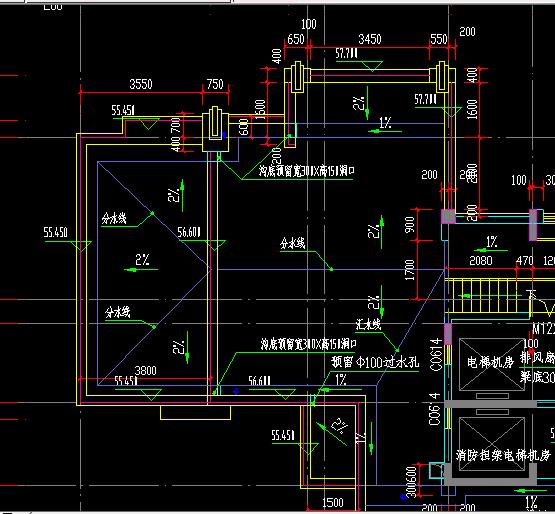Select the upper C0614 window label

(436, 354)
